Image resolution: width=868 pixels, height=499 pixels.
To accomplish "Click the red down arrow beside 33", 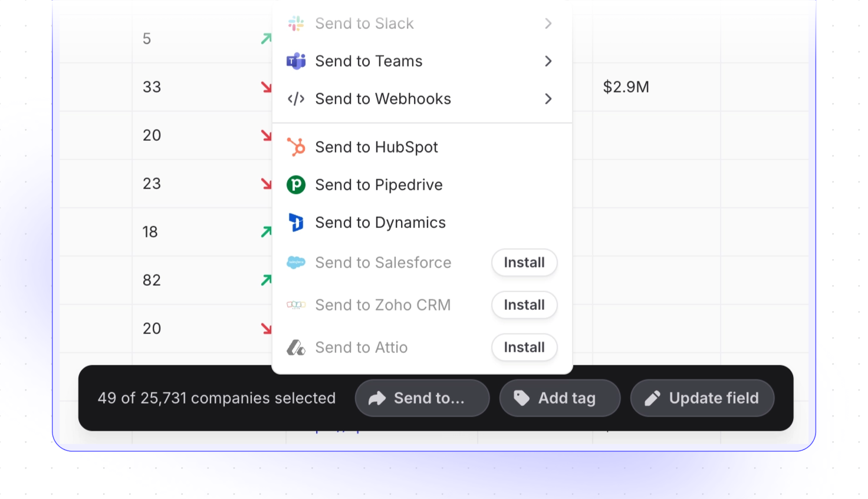I will [267, 87].
